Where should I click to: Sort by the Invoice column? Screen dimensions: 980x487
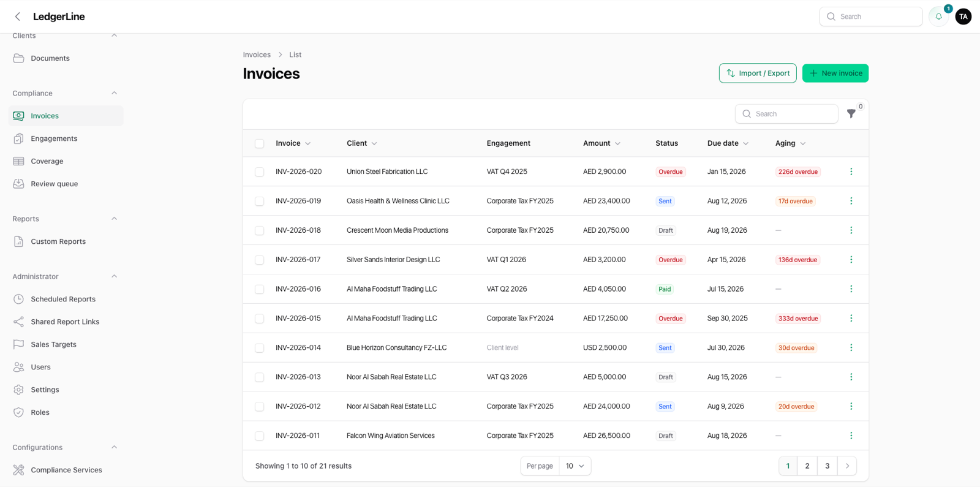[293, 143]
